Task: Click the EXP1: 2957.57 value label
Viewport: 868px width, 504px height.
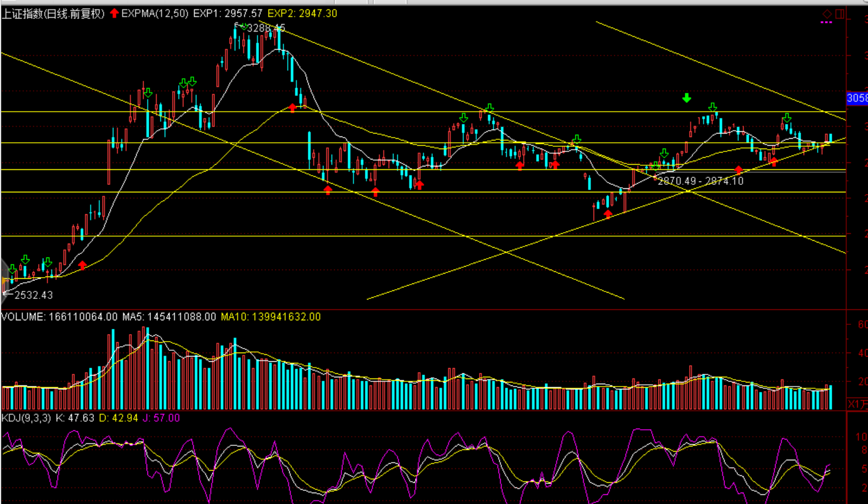Action: [227, 13]
